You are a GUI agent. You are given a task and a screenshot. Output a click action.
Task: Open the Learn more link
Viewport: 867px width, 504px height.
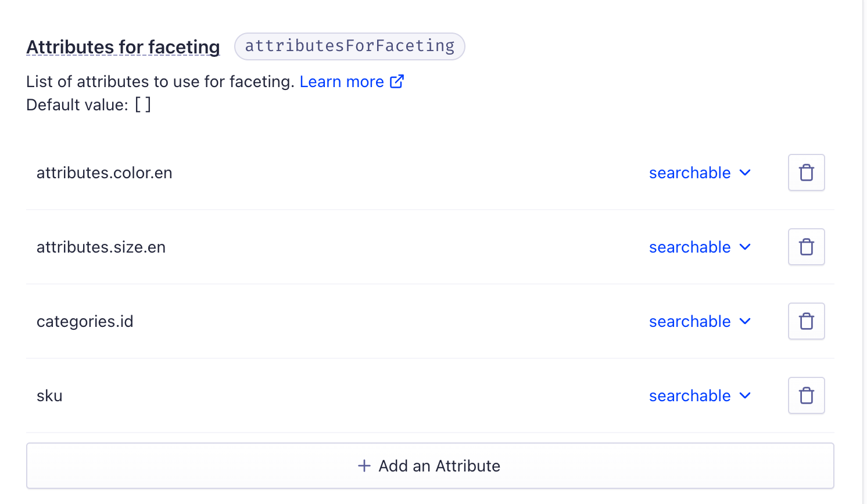pos(341,81)
